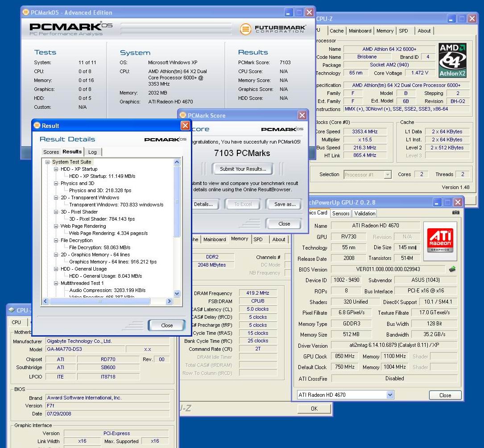Collapse the File Decryption node
Viewport: 484px width, 448px height.
pos(56,240)
